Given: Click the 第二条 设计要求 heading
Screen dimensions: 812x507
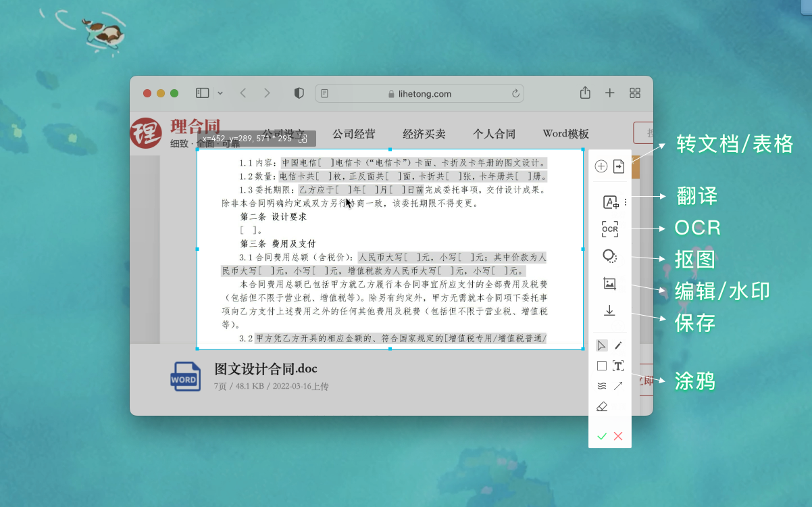Looking at the screenshot, I should (x=274, y=217).
